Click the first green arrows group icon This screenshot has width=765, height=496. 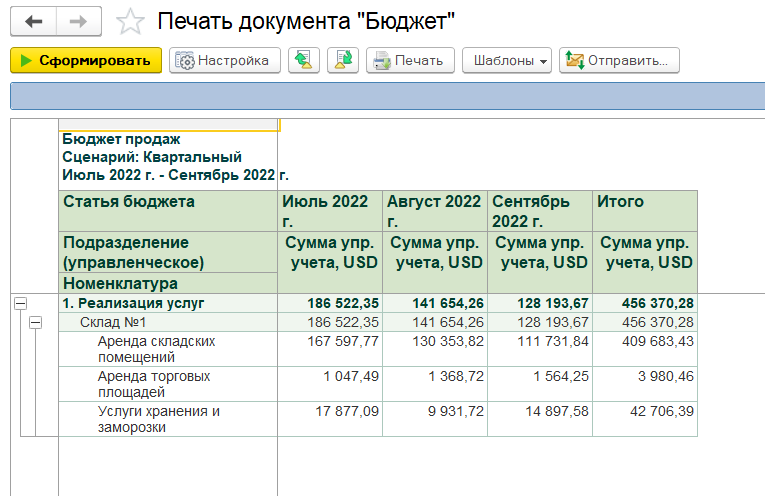click(x=303, y=60)
